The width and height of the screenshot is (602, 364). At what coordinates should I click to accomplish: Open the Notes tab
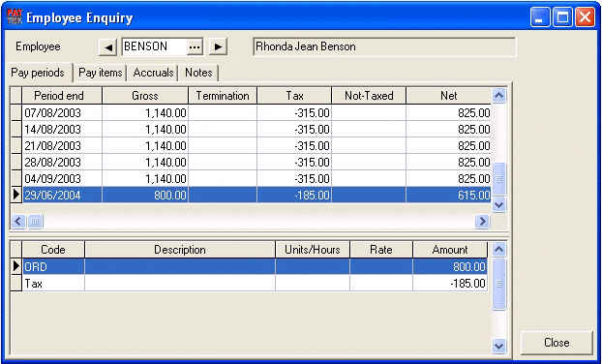pos(198,73)
